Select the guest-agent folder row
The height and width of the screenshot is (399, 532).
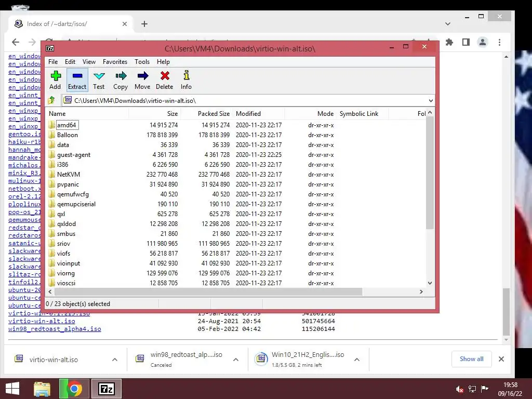[236, 155]
